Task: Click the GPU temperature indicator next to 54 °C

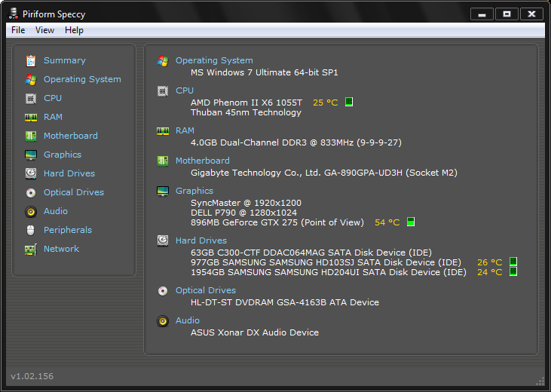Action: tap(411, 222)
